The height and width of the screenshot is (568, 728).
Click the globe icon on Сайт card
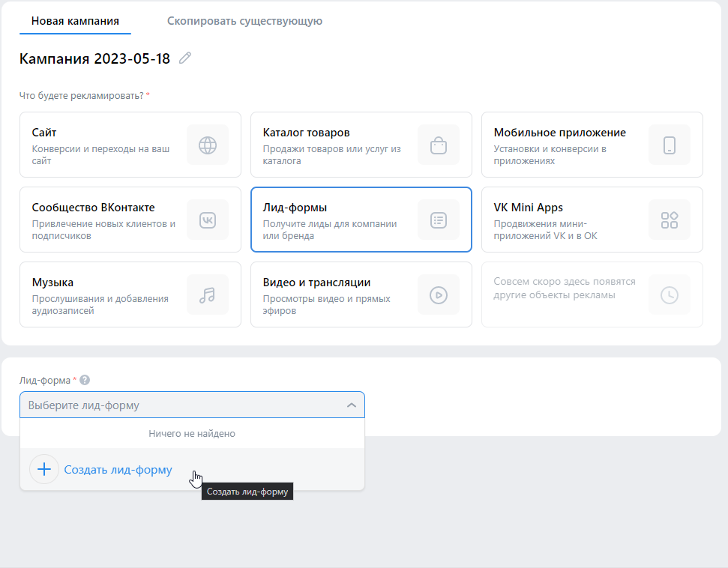pos(208,145)
